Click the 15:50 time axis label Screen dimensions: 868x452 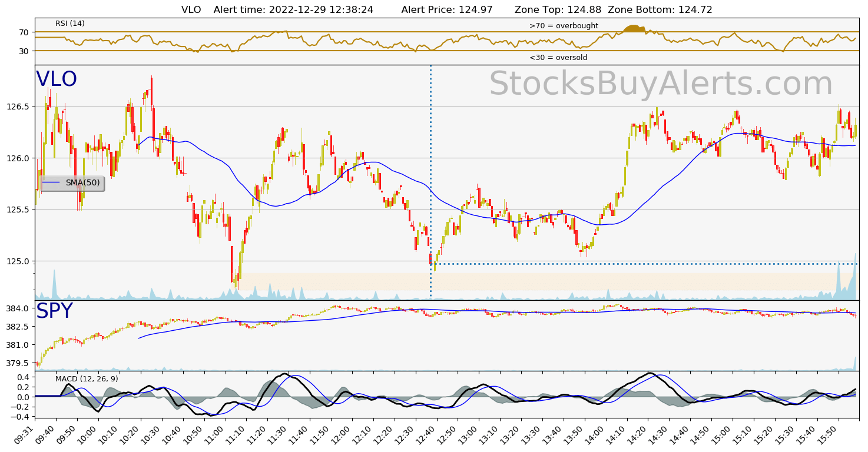click(828, 434)
